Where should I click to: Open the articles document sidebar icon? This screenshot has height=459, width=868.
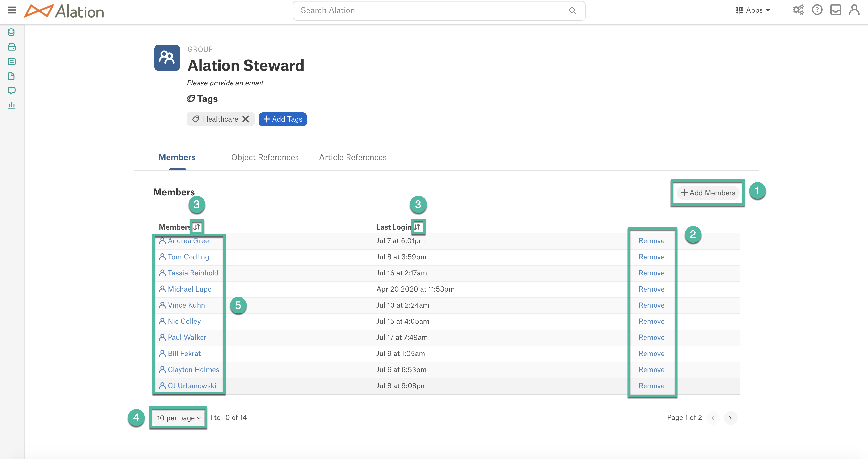[x=11, y=76]
